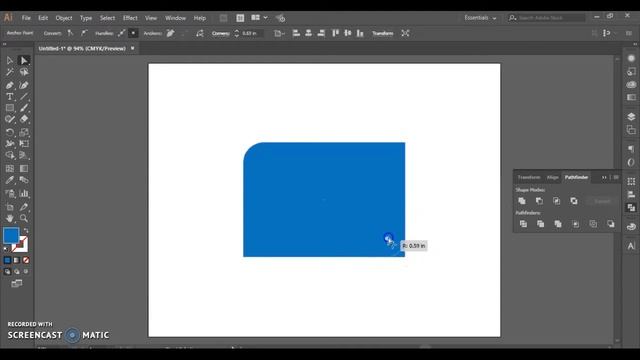
Task: Apply Exclude shape mode
Action: (x=574, y=201)
